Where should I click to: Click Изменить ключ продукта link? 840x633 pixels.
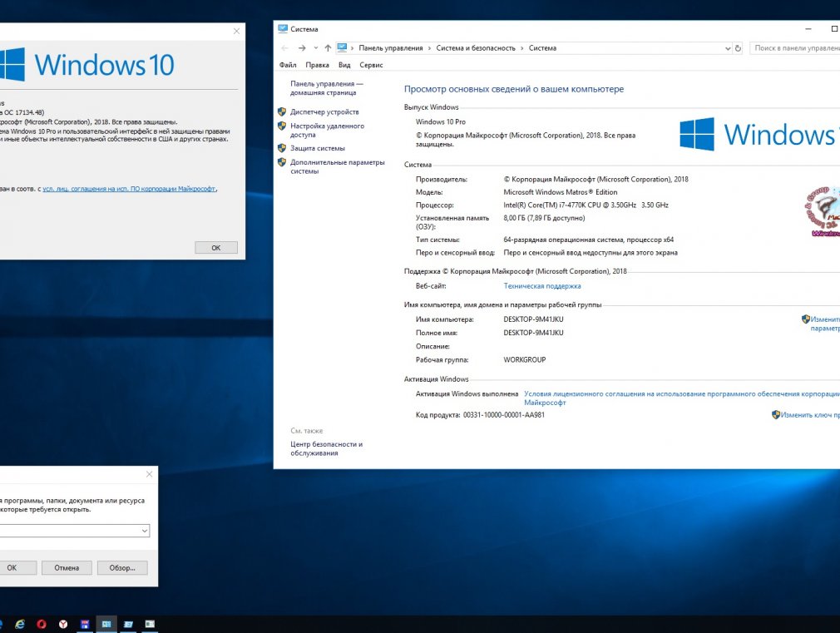(810, 415)
